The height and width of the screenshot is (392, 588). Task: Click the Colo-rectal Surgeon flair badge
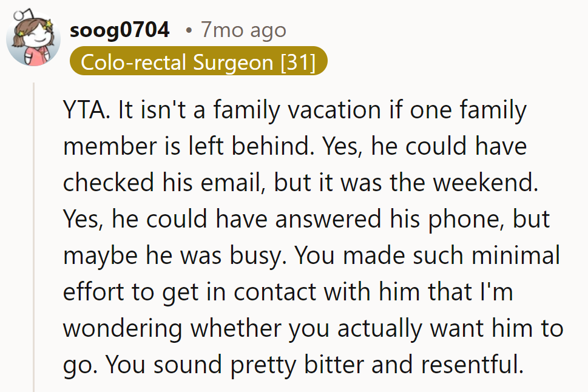click(x=198, y=62)
